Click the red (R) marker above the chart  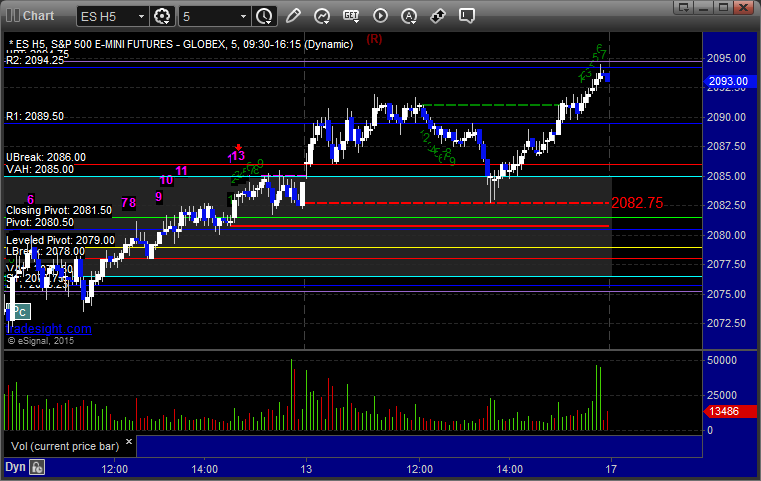(374, 39)
